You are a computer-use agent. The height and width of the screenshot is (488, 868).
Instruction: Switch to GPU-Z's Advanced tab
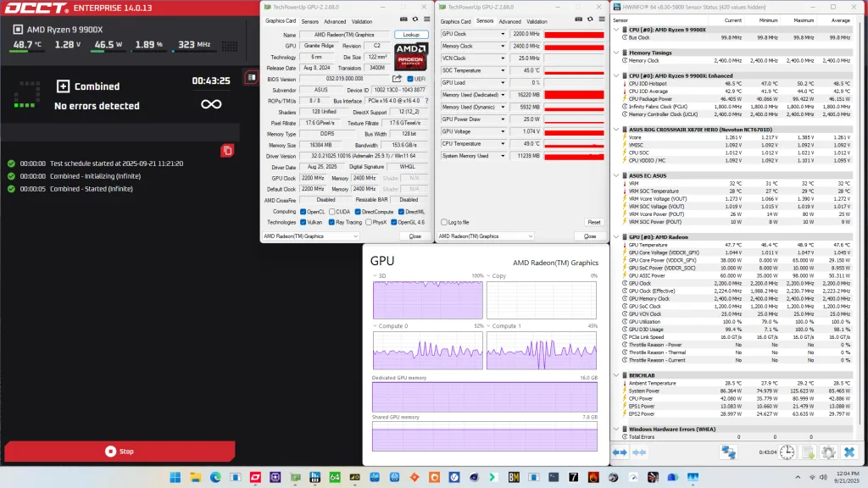[x=335, y=22]
